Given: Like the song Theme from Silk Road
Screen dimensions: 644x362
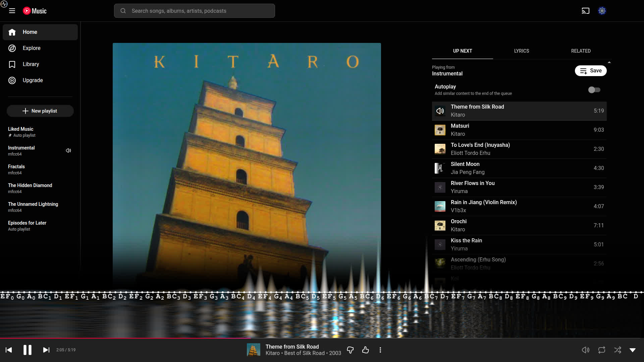Looking at the screenshot, I should pyautogui.click(x=366, y=350).
